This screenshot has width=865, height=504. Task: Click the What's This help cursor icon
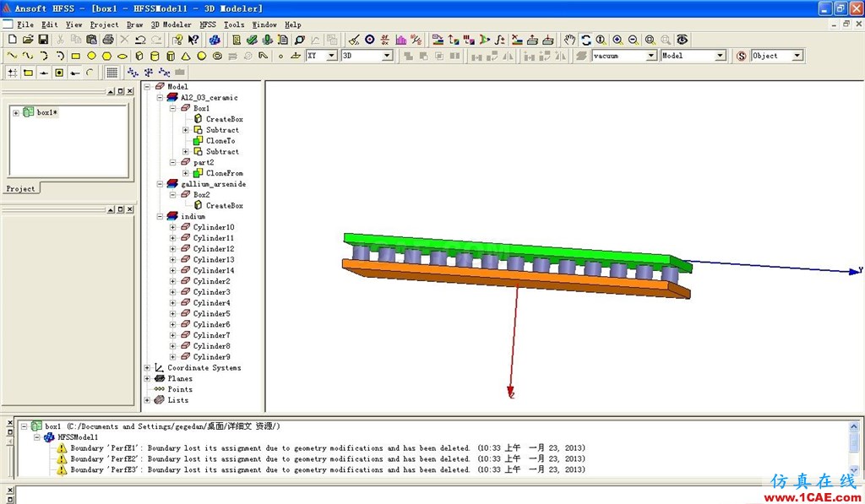coord(193,40)
